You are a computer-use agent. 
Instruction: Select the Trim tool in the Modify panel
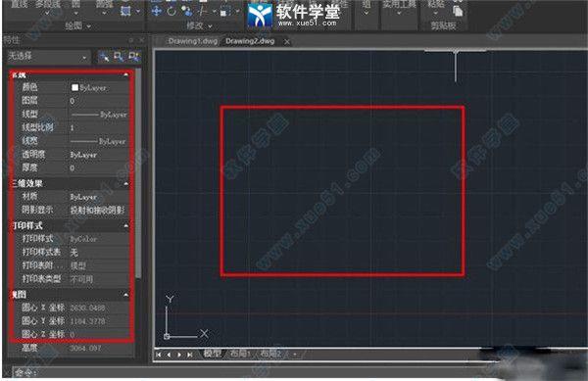[x=203, y=11]
